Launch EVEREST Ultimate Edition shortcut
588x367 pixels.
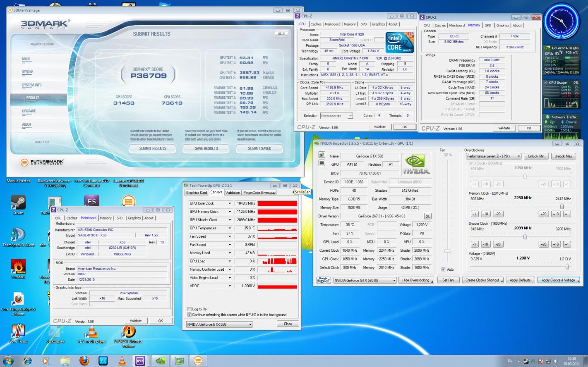pos(128,336)
